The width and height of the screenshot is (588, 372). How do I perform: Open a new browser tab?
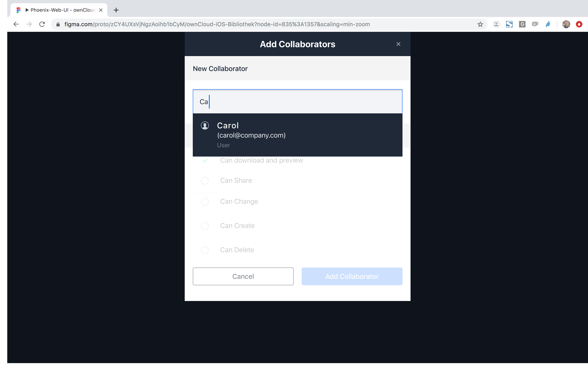click(x=116, y=10)
